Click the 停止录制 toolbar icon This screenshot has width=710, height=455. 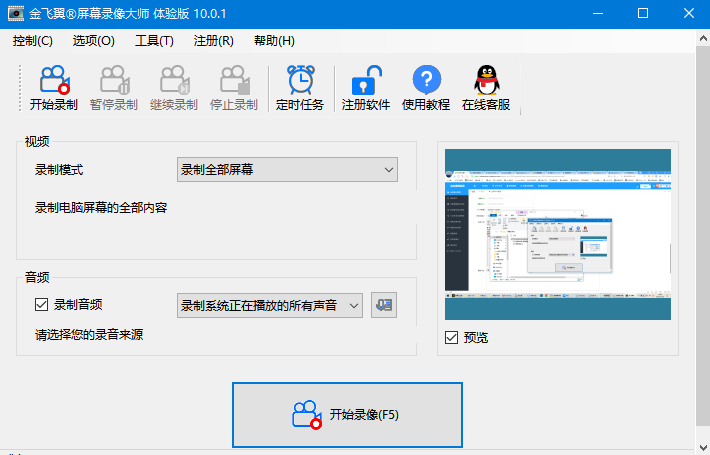(234, 88)
